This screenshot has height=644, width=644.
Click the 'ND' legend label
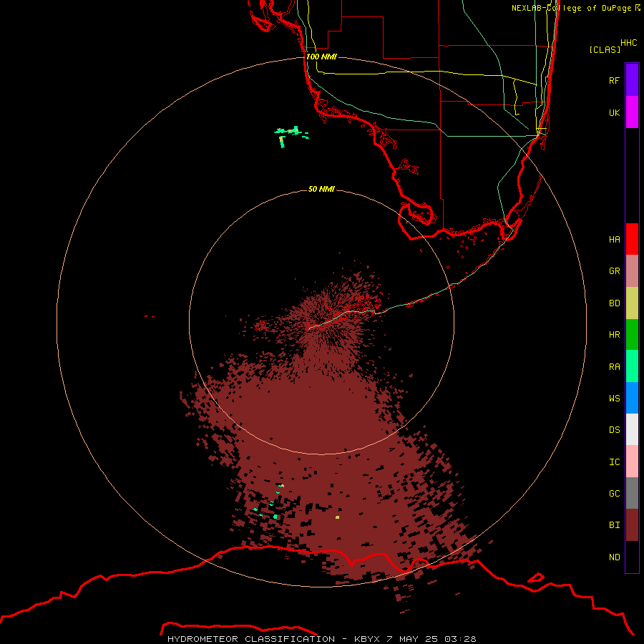[614, 557]
